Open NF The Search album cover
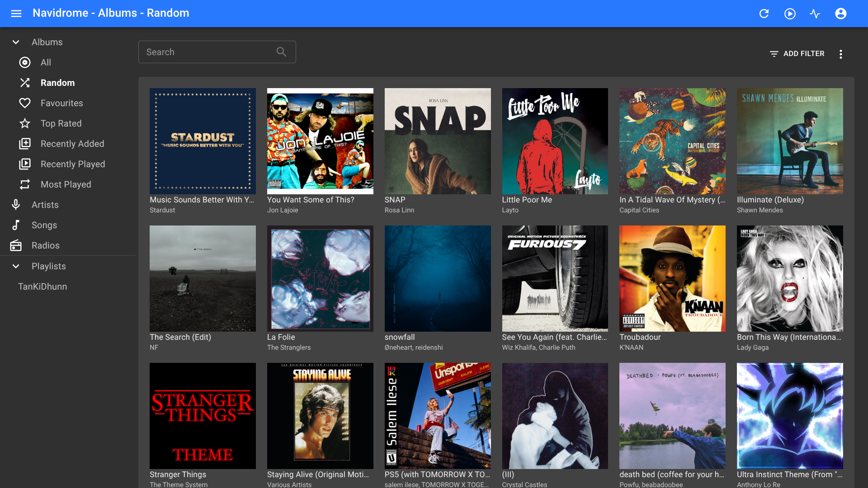The height and width of the screenshot is (488, 868). tap(203, 278)
